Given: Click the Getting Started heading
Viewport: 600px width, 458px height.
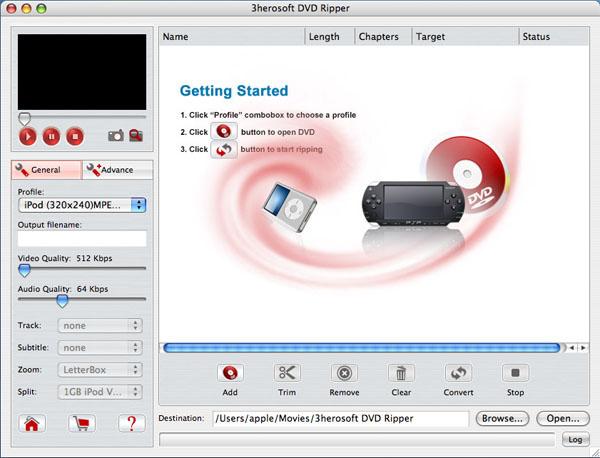Looking at the screenshot, I should pos(234,91).
